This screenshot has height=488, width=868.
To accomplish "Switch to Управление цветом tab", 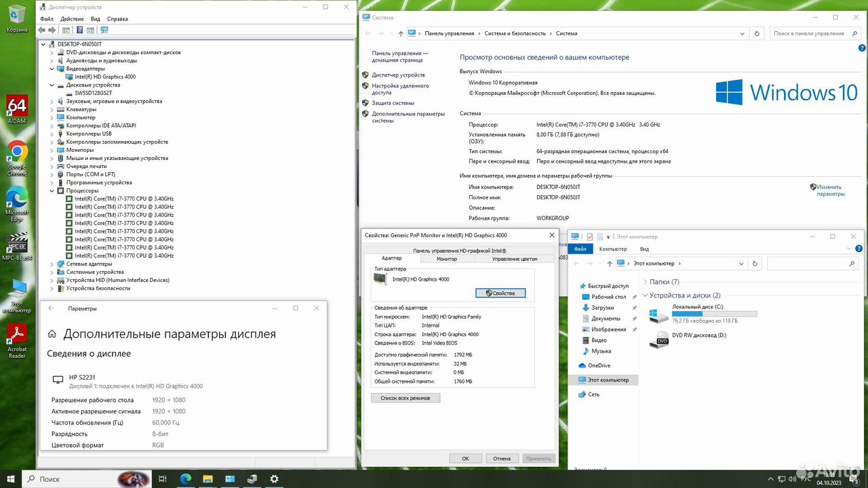I will coord(515,259).
